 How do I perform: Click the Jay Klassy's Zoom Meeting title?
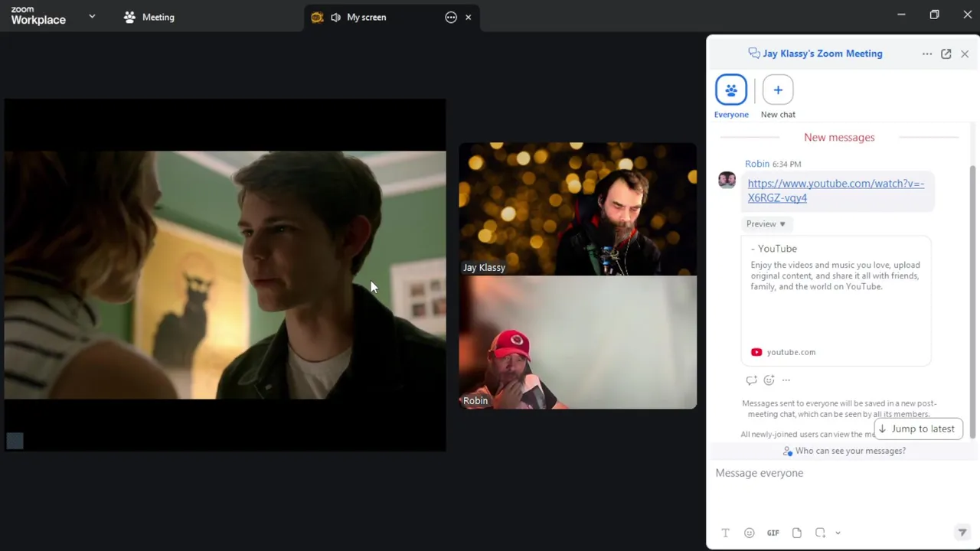pos(822,54)
